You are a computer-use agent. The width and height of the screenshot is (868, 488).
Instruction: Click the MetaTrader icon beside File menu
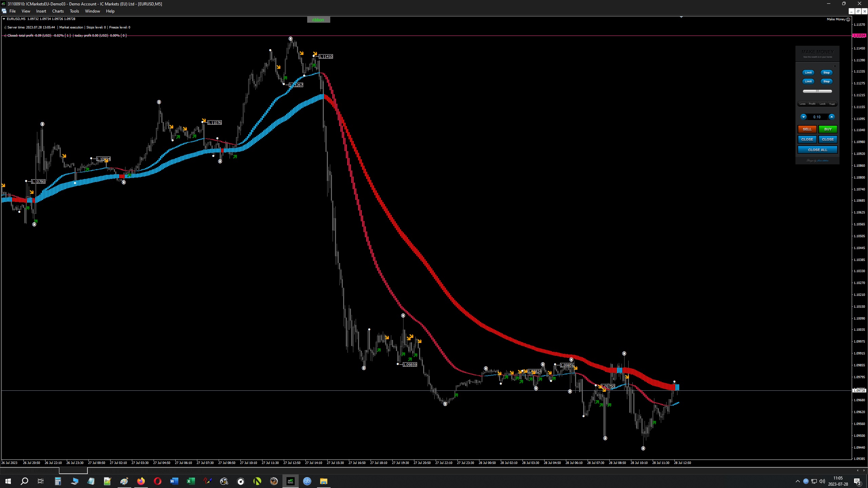click(x=4, y=11)
